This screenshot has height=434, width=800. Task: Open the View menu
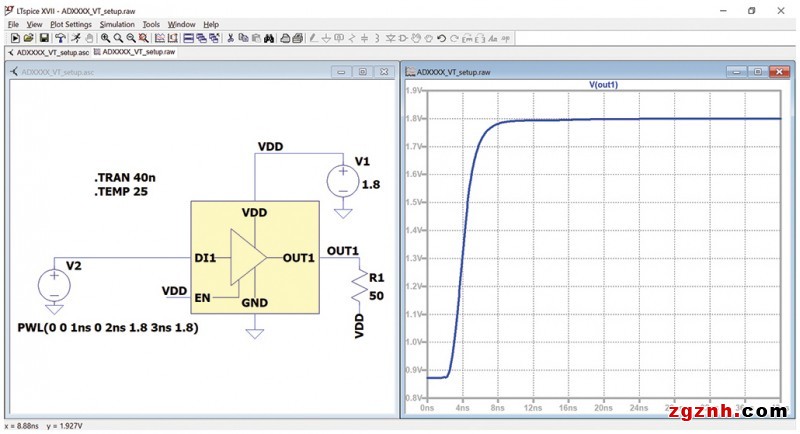click(x=34, y=24)
